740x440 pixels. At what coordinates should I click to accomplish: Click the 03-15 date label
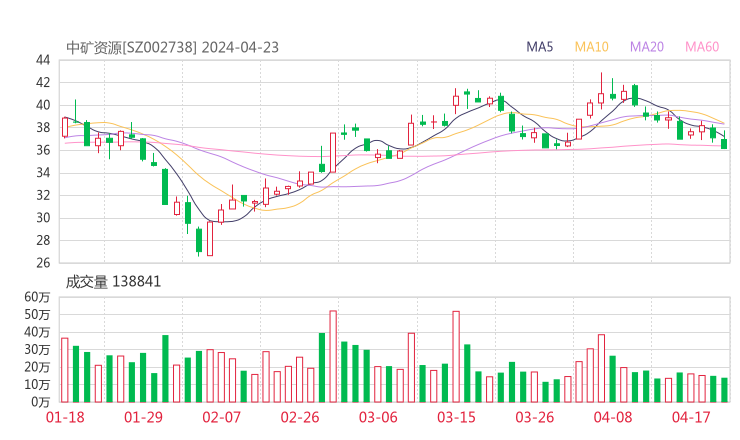456,417
